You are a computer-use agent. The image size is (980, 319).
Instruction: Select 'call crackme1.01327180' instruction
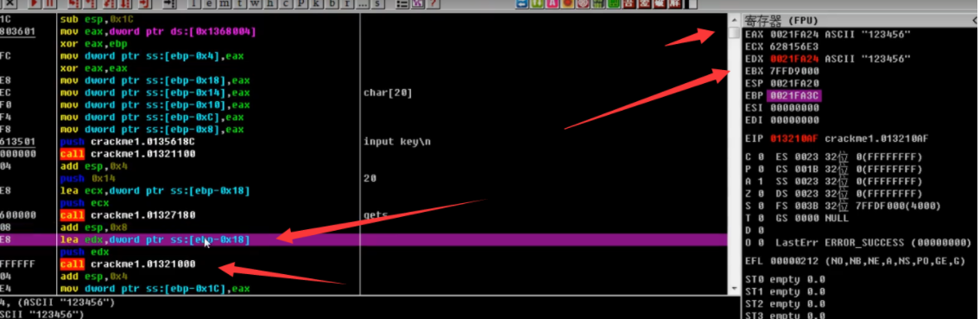coord(128,215)
